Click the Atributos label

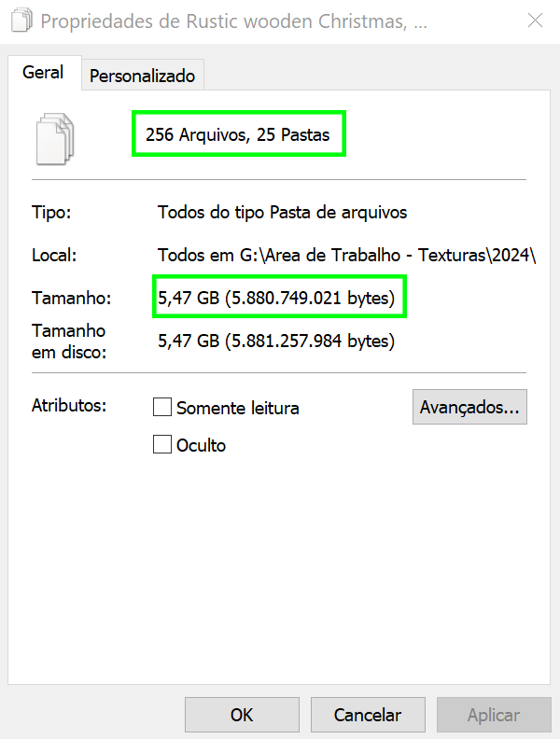click(69, 405)
